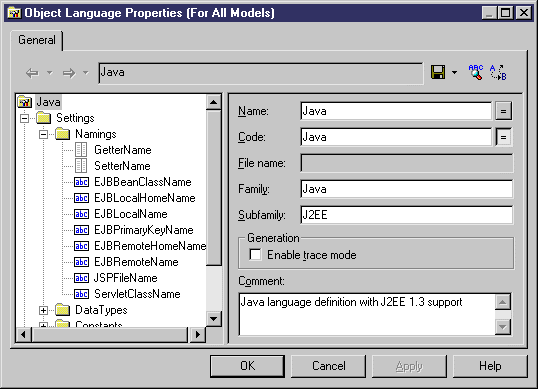The height and width of the screenshot is (389, 538).
Task: Select the DataTypes folder icon
Action: [63, 310]
